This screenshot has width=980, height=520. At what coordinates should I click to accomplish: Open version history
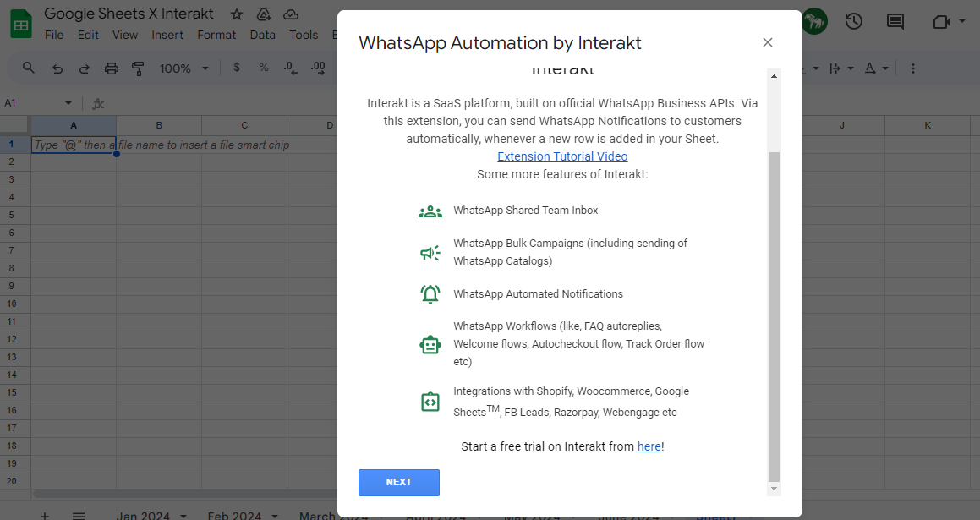854,23
